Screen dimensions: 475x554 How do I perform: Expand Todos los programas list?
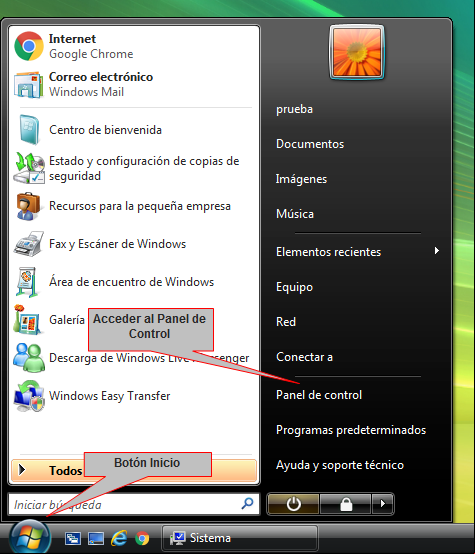pos(134,471)
